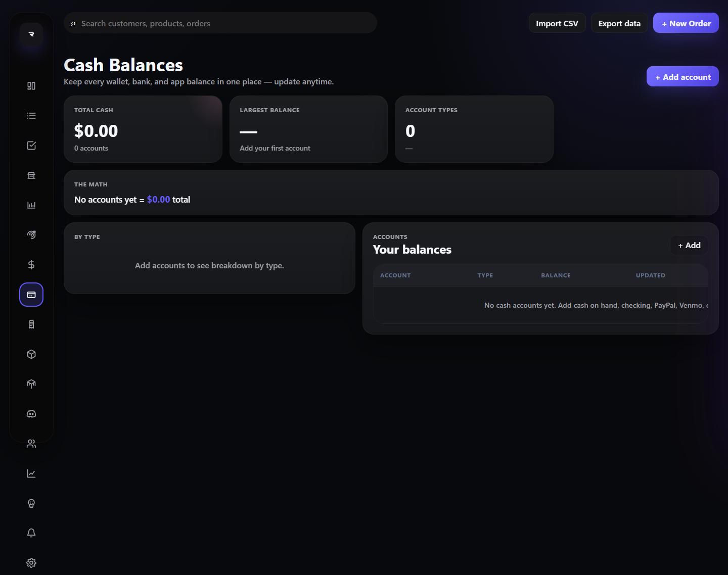This screenshot has height=575, width=728.
Task: Click the TYPE column header
Action: (x=485, y=275)
